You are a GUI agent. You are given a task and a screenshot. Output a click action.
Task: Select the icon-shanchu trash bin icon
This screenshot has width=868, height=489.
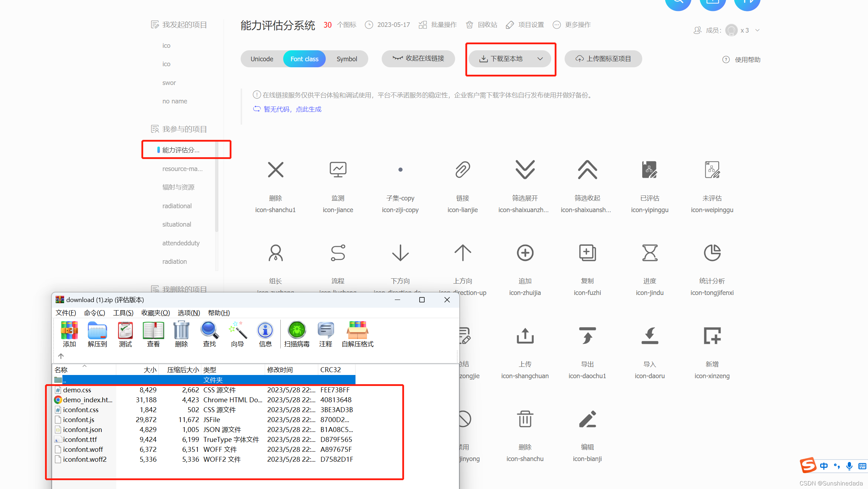[525, 419]
